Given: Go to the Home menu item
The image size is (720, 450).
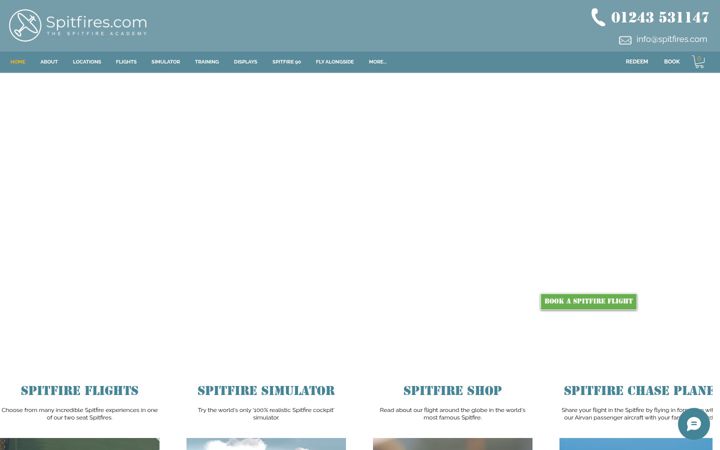Looking at the screenshot, I should (x=18, y=62).
